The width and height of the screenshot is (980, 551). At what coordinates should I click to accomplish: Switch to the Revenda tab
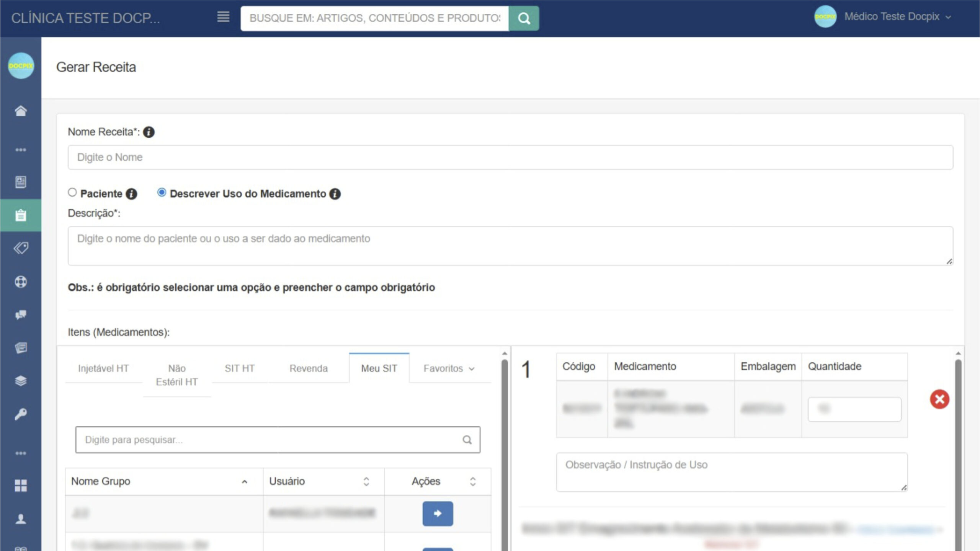309,368
